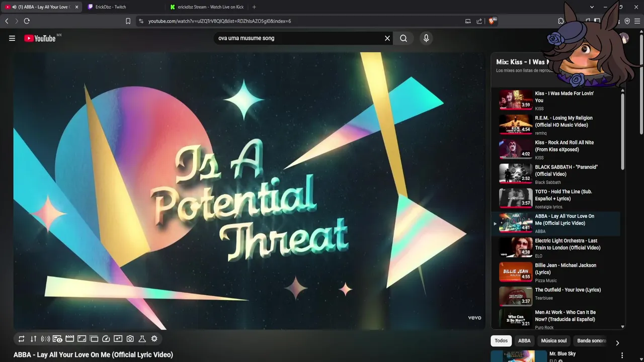This screenshot has width=644, height=362.
Task: Click the install/cast screen icon in address bar
Action: click(468, 21)
